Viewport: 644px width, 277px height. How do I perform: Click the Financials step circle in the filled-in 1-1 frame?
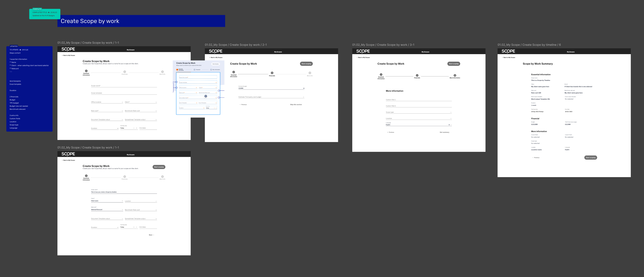125,176
